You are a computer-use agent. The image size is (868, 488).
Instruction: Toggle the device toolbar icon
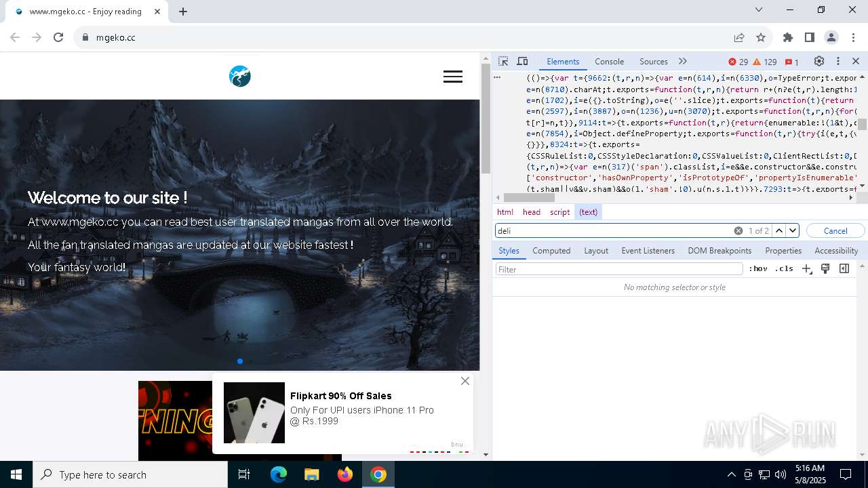click(522, 61)
